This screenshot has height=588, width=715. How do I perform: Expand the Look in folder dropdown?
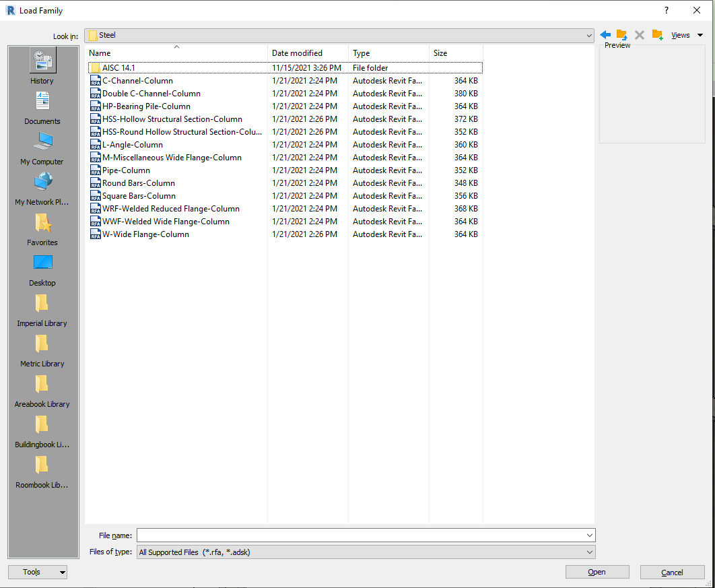(589, 35)
